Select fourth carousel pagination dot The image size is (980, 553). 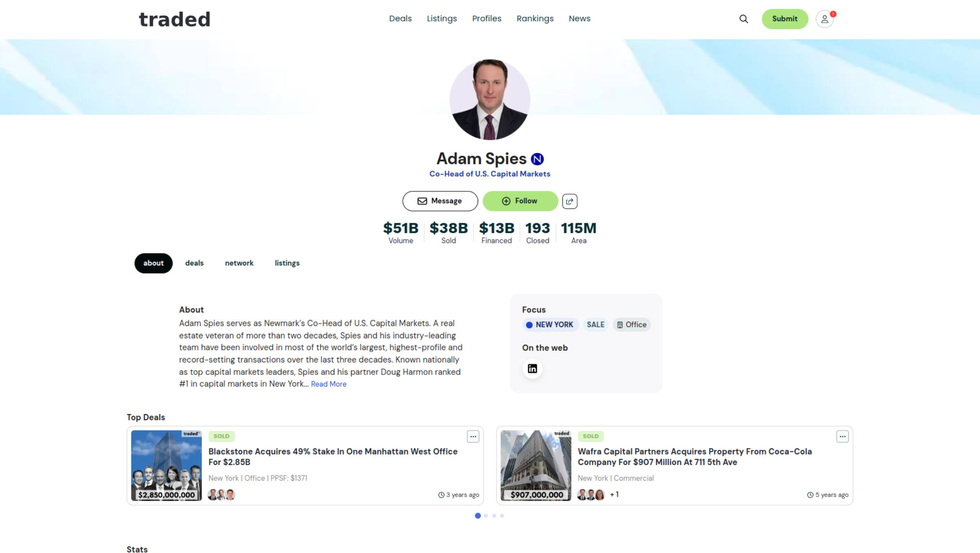tap(502, 516)
